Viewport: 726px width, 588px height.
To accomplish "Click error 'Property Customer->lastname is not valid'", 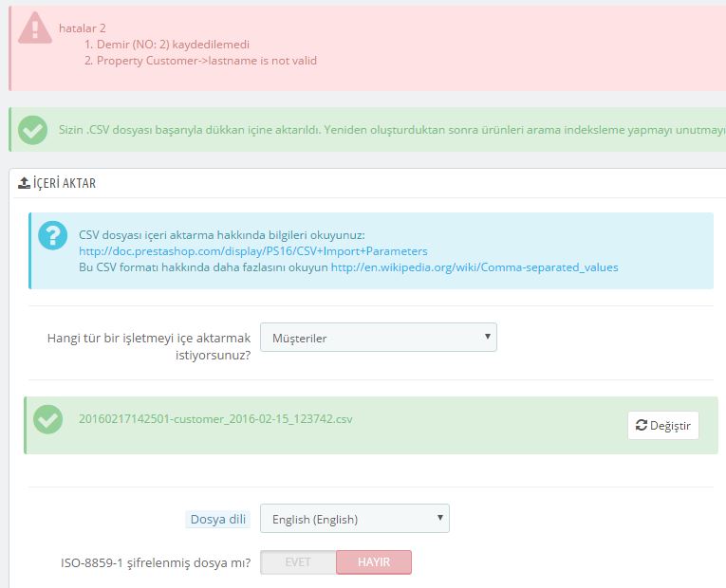I will [207, 61].
